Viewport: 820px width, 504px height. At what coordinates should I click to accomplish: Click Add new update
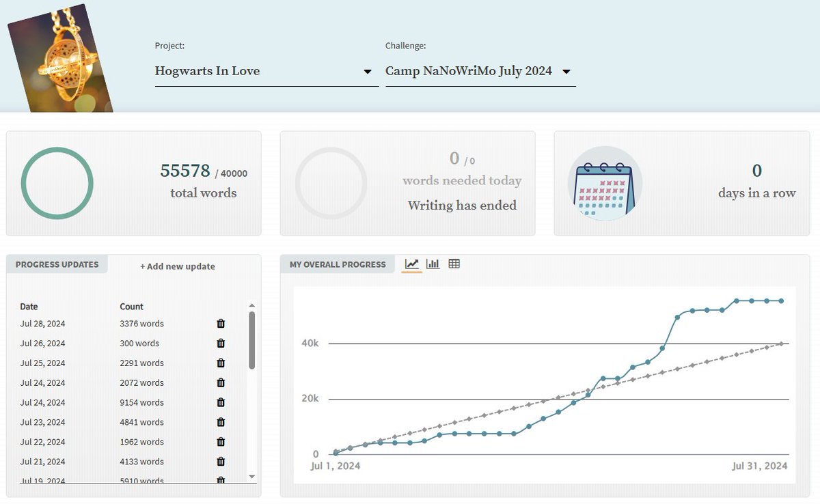click(178, 266)
